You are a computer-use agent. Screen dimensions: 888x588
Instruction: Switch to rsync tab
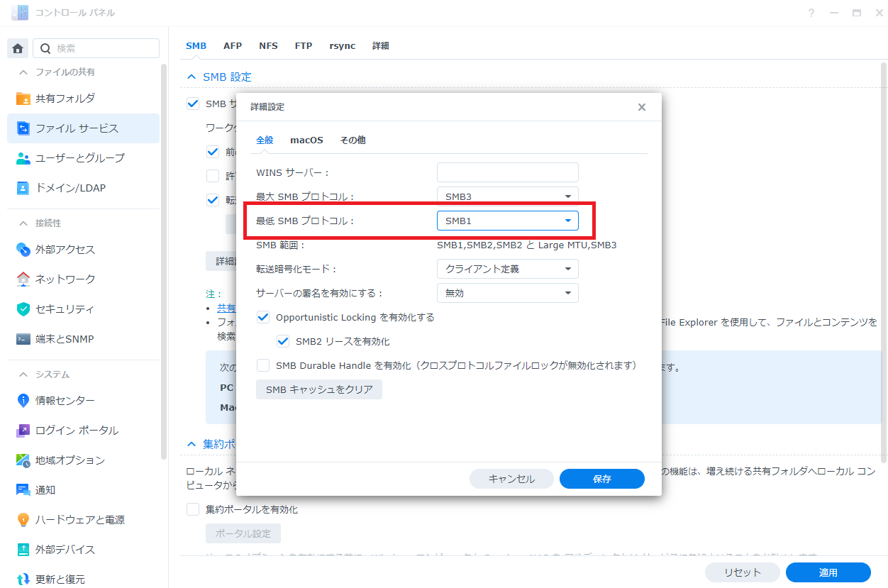coord(342,45)
